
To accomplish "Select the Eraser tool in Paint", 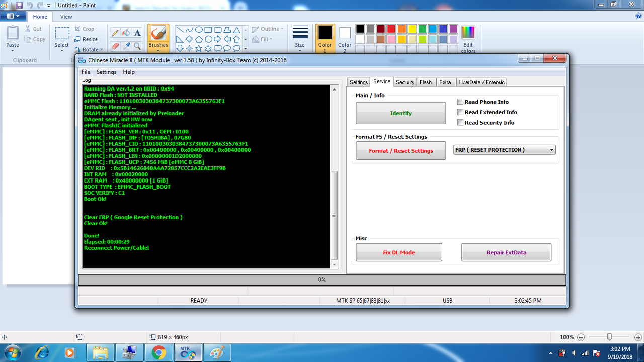I will (115, 46).
